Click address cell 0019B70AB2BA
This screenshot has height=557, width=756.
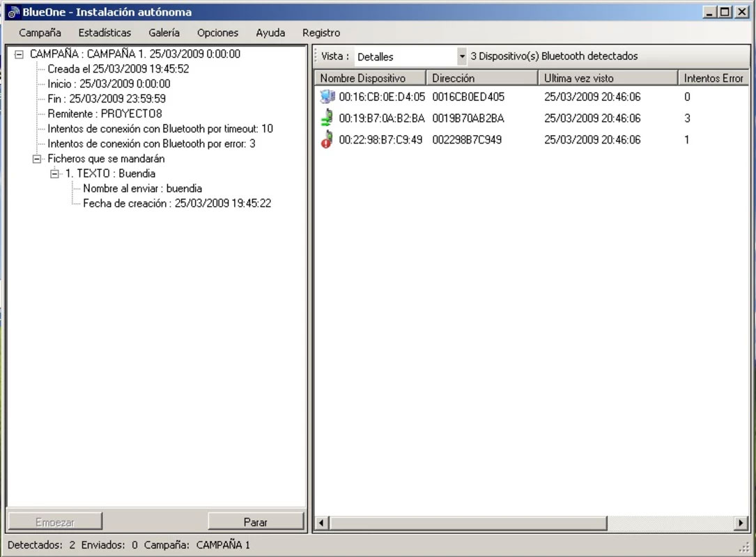click(468, 118)
